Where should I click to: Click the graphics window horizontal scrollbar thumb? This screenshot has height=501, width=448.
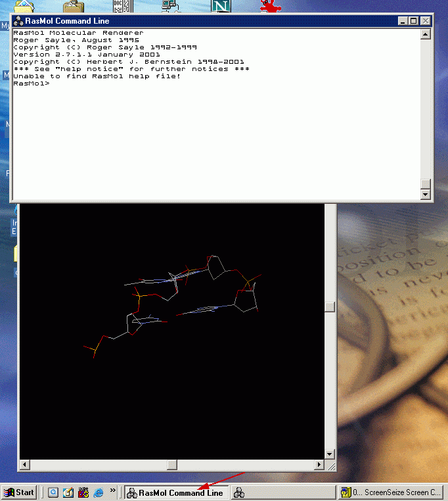(172, 465)
